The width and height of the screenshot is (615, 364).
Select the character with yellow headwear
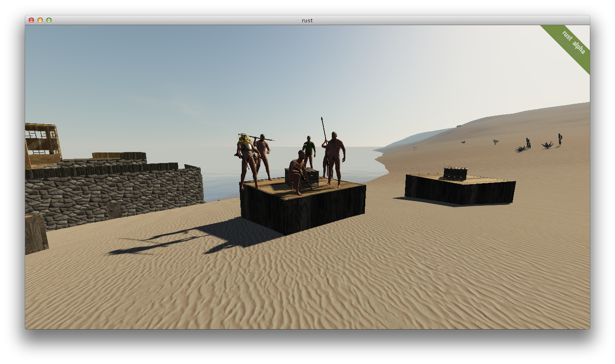pyautogui.click(x=247, y=161)
